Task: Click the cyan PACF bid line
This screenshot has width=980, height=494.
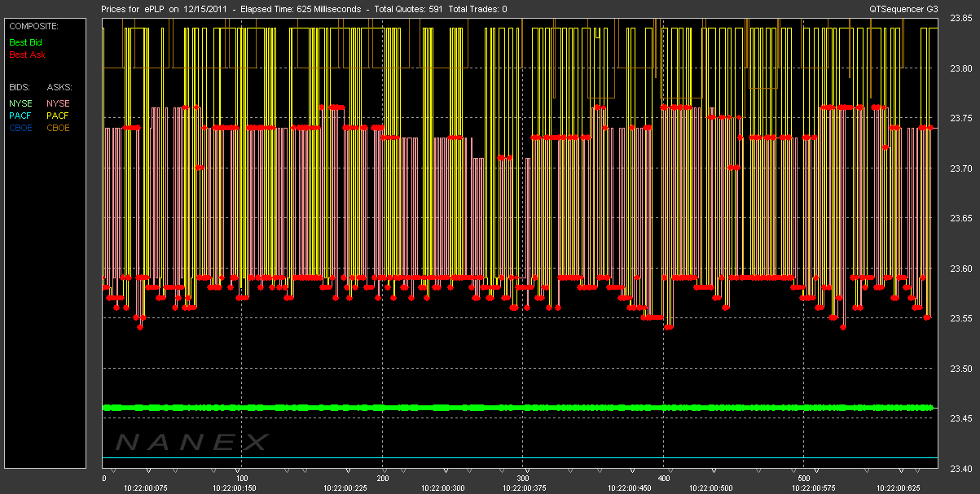Action: (520, 457)
